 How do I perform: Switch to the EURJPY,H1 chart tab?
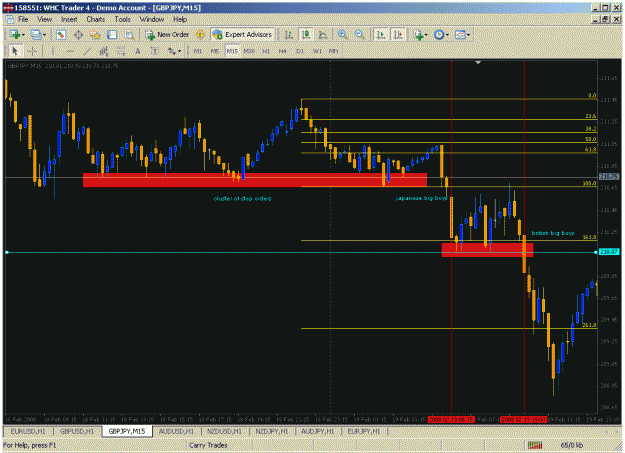pos(364,431)
